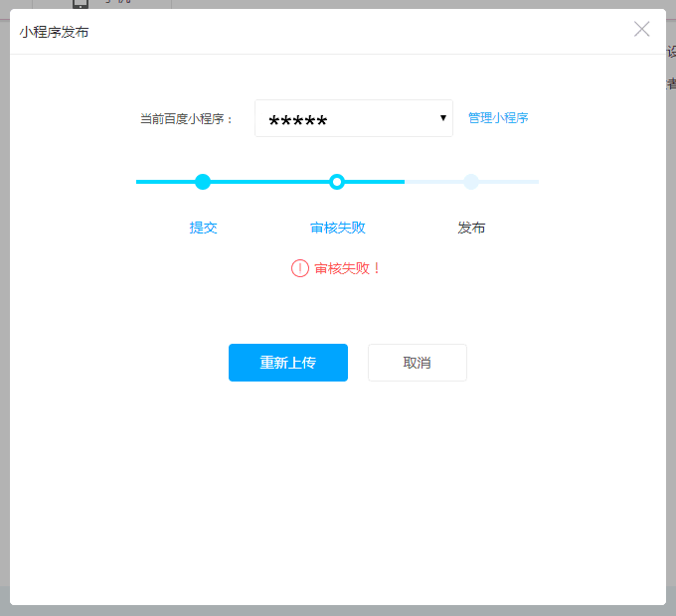Image resolution: width=676 pixels, height=616 pixels.
Task: Click the 小程序发布 dialog title
Action: coord(54,32)
